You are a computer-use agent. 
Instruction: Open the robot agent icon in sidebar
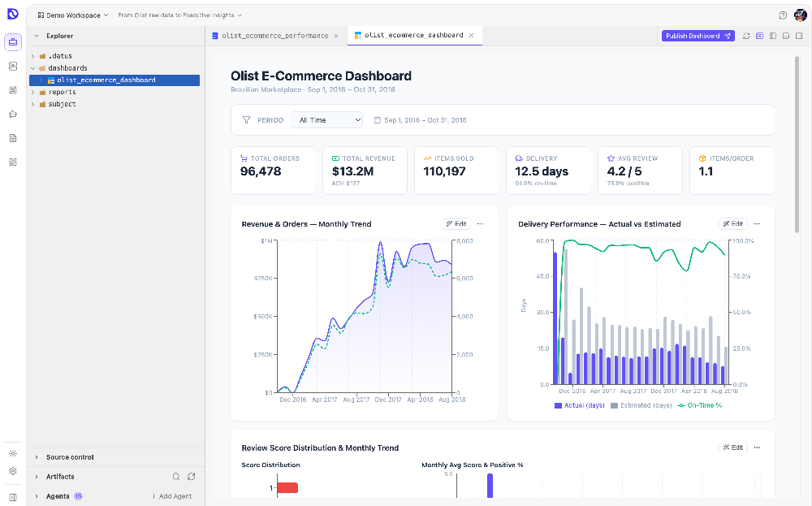(13, 114)
